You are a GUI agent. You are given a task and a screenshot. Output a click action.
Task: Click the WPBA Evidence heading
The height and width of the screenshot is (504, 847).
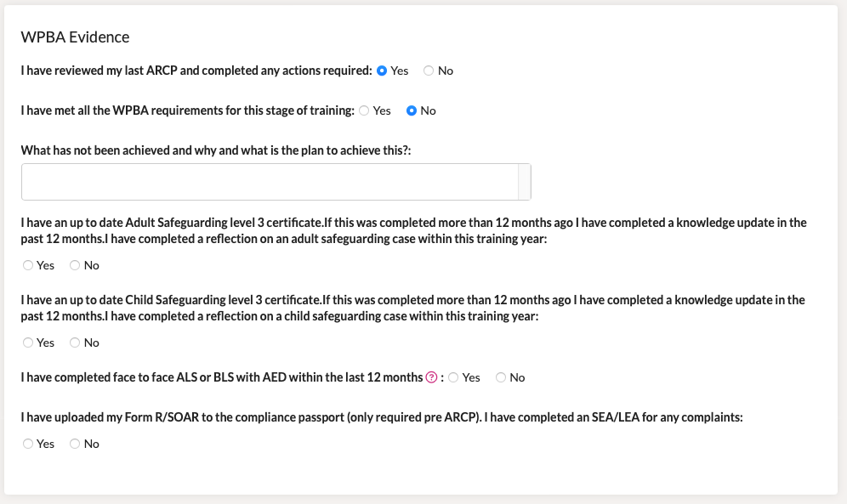click(77, 37)
